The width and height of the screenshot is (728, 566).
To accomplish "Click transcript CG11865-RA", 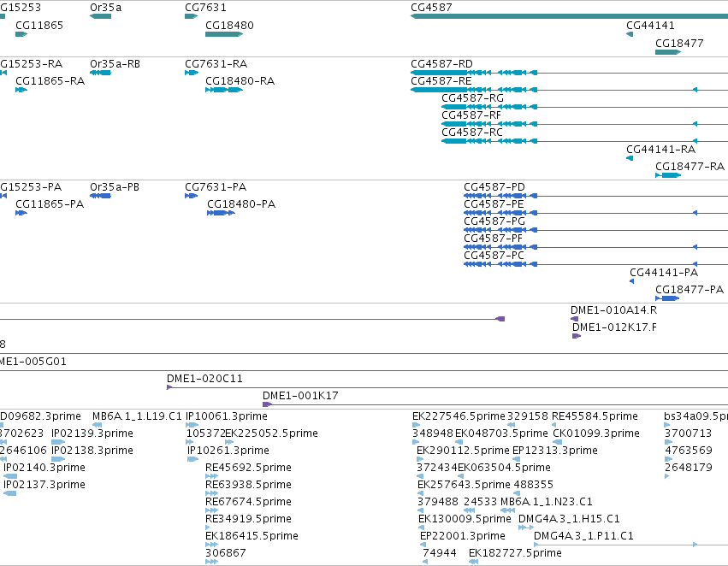I will pos(21,90).
